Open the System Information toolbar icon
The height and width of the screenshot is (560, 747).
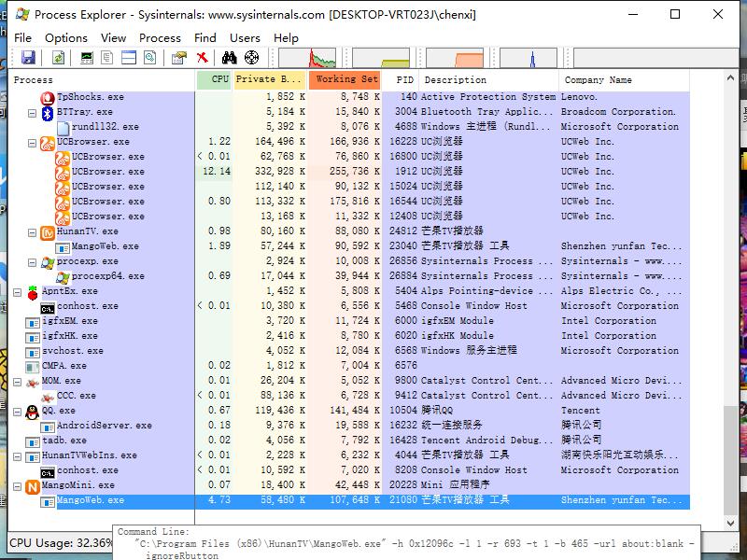87,58
